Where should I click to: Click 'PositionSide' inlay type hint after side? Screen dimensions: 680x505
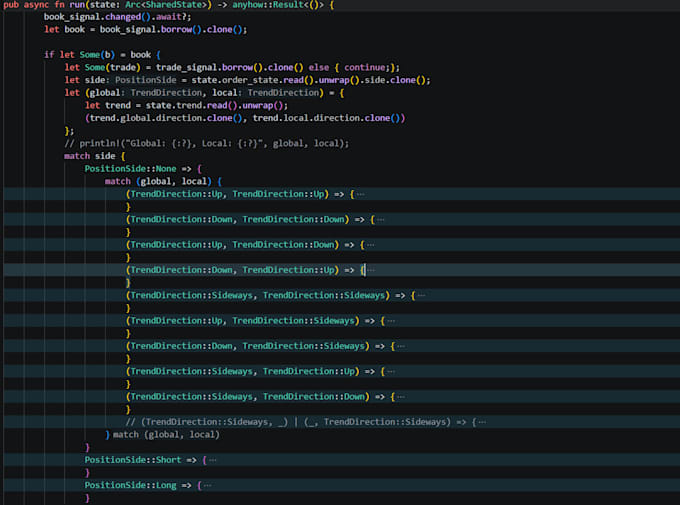coord(146,80)
